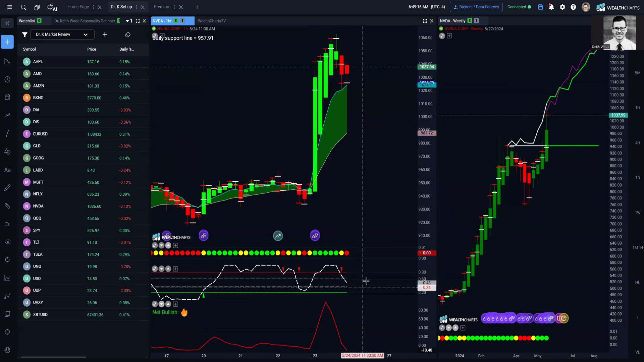Click the watchlist filter funnel icon
The width and height of the screenshot is (644, 362).
tap(24, 35)
